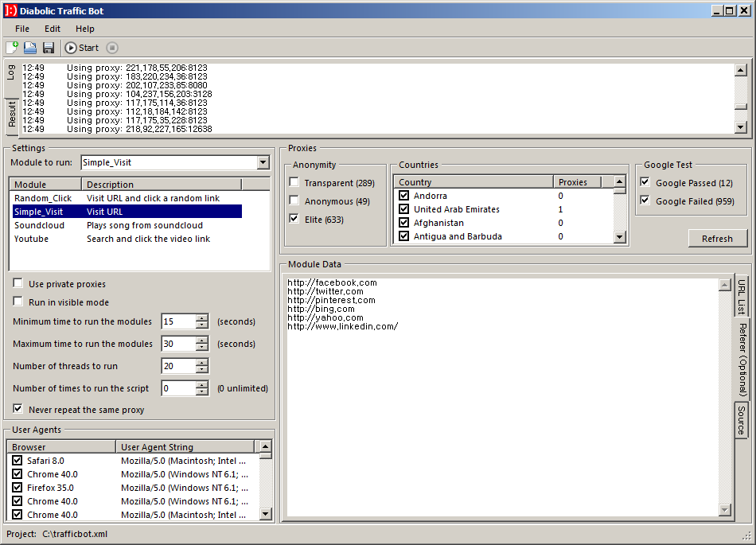Enable Use private proxies checkbox
The image size is (756, 545).
tap(18, 284)
